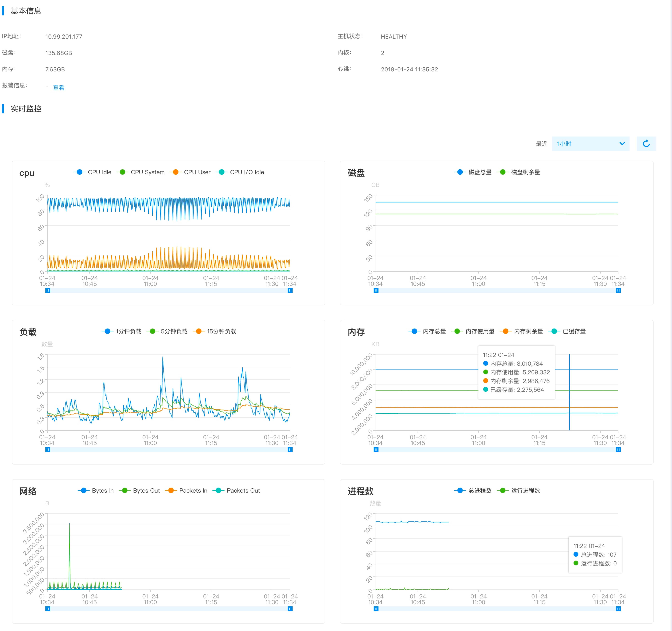Click the IP address 10.99.201.177

click(x=64, y=36)
